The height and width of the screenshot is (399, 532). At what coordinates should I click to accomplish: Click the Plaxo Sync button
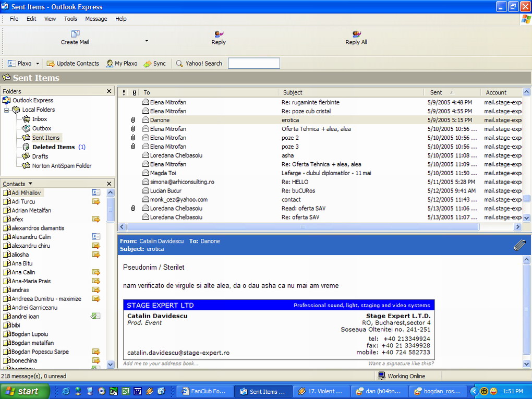coord(155,64)
